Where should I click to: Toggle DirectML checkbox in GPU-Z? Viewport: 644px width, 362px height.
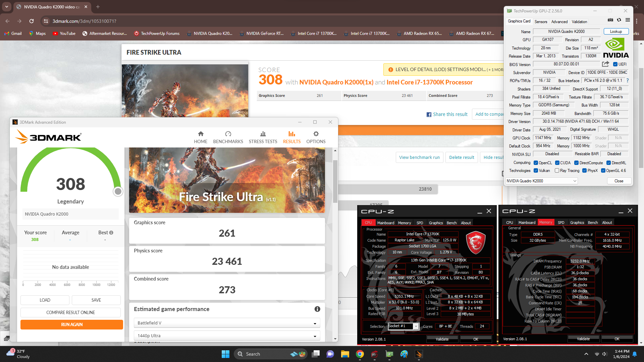click(608, 163)
